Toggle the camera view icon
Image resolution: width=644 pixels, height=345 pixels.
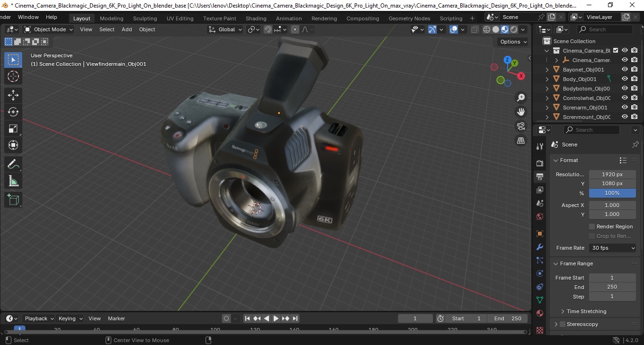[521, 126]
